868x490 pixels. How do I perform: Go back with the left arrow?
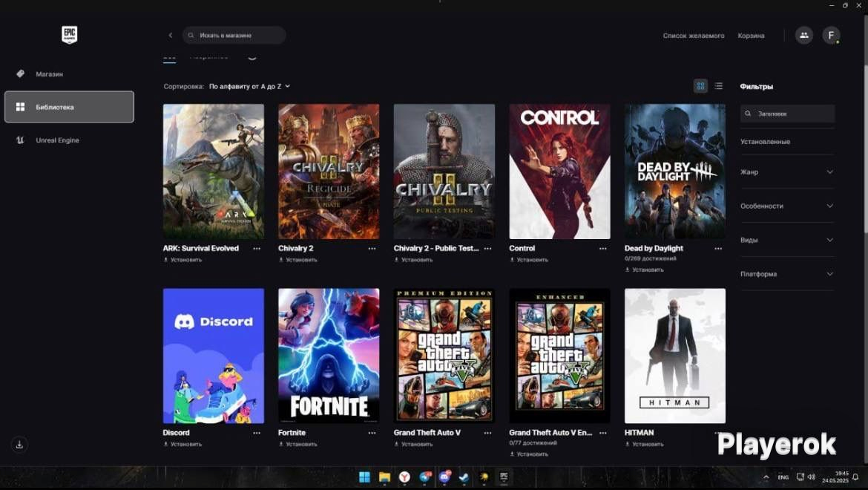pos(171,36)
